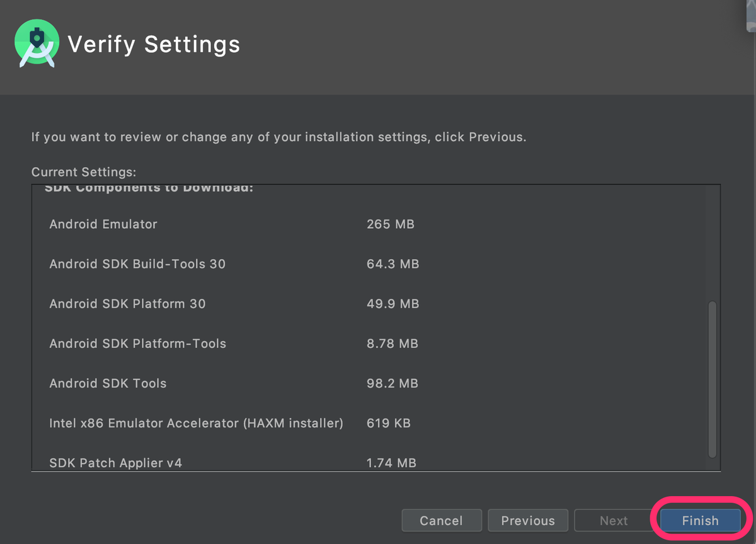756x544 pixels.
Task: Click the Current Settings label
Action: coord(83,172)
